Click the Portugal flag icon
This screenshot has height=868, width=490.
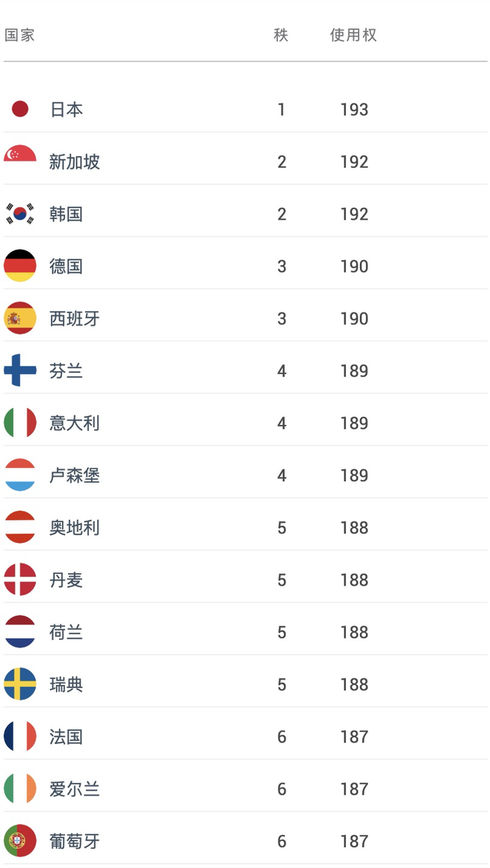20,841
